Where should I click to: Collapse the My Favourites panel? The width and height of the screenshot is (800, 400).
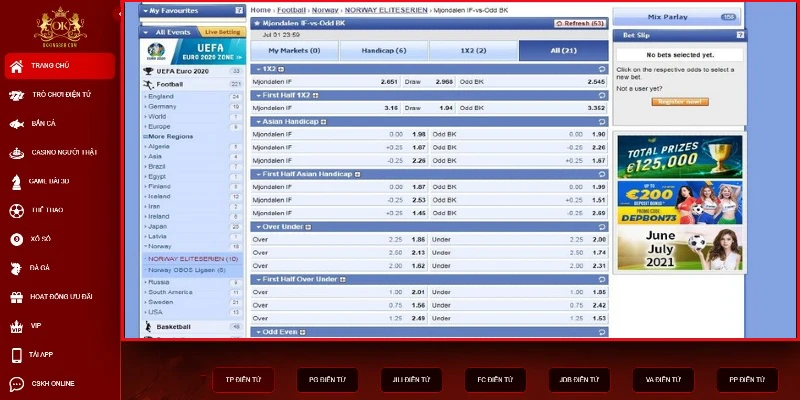pyautogui.click(x=145, y=11)
